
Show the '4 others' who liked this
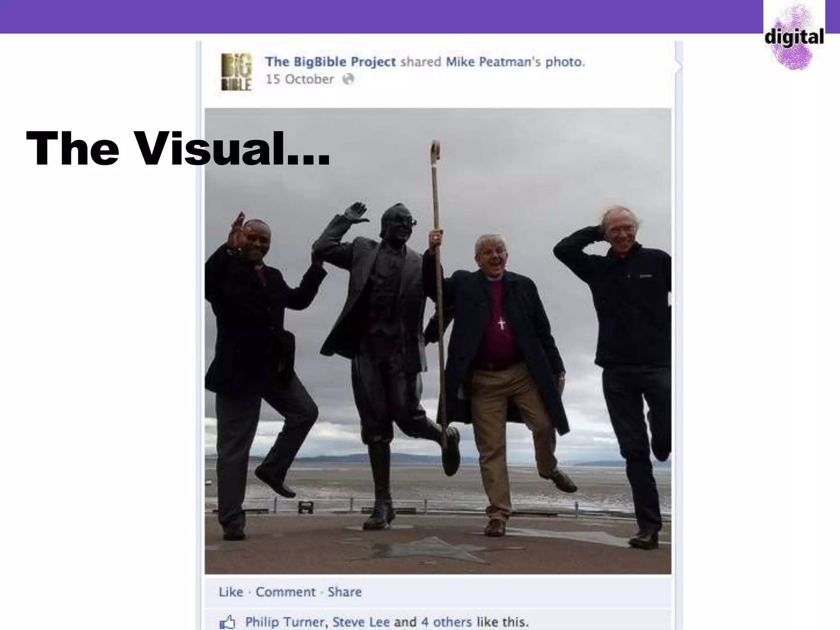coord(446,622)
